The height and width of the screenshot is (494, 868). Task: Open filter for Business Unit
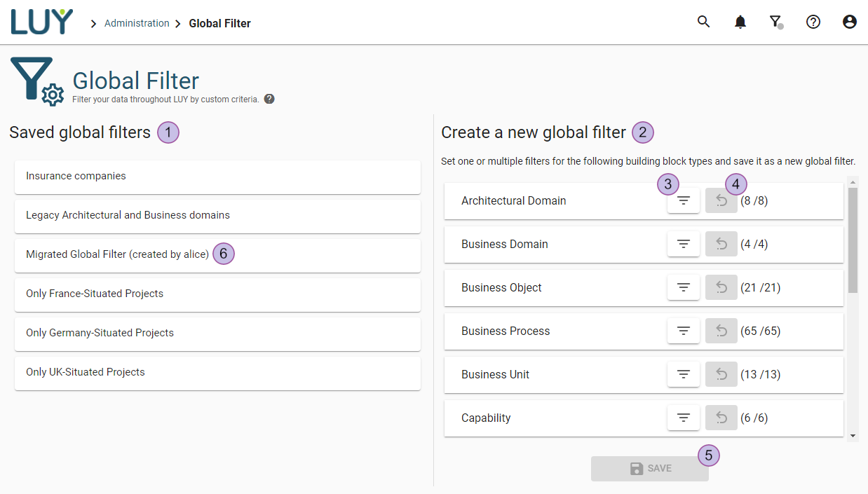pos(684,375)
